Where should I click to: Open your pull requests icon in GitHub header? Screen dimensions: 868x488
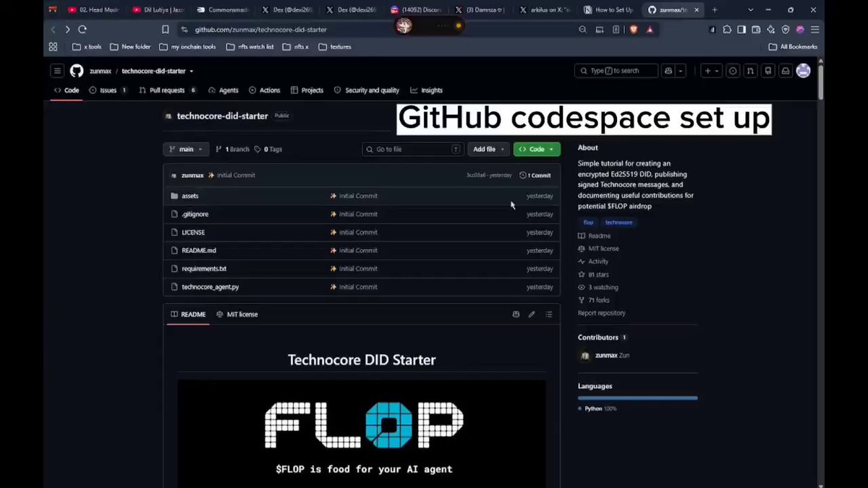pos(750,71)
